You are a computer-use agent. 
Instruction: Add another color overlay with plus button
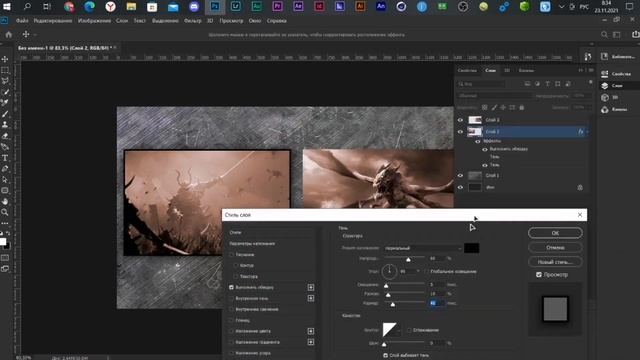pos(311,331)
